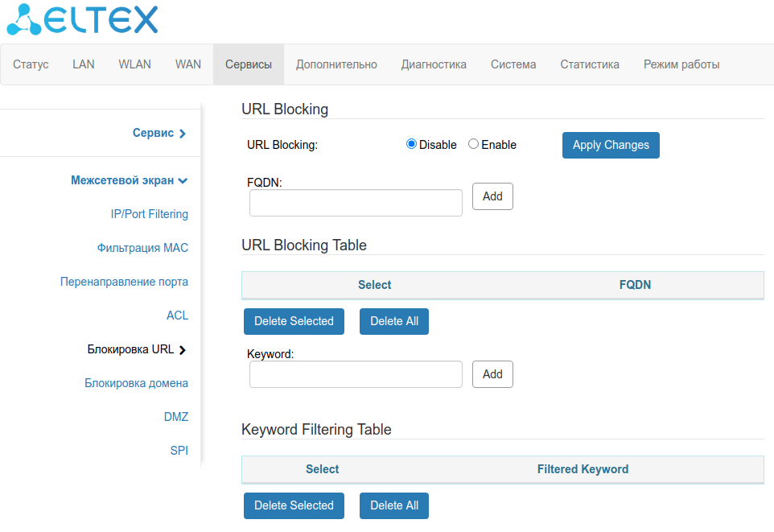This screenshot has height=532, width=774.
Task: Select the Disable radio button
Action: coord(411,144)
